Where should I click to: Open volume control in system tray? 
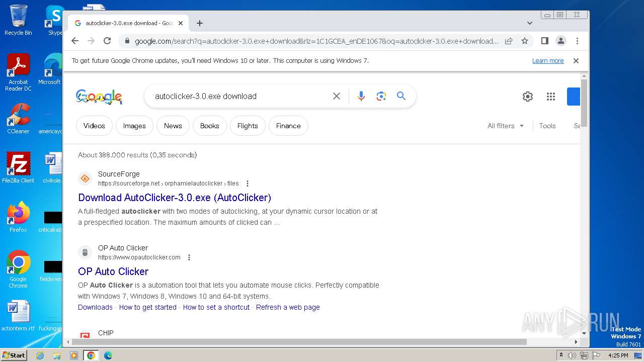572,355
